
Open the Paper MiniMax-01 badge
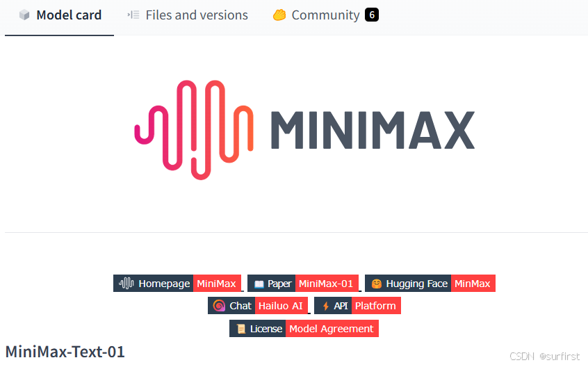point(303,284)
